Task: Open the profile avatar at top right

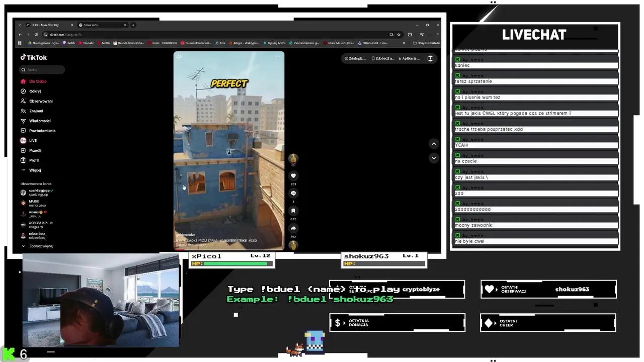Action: click(x=430, y=58)
